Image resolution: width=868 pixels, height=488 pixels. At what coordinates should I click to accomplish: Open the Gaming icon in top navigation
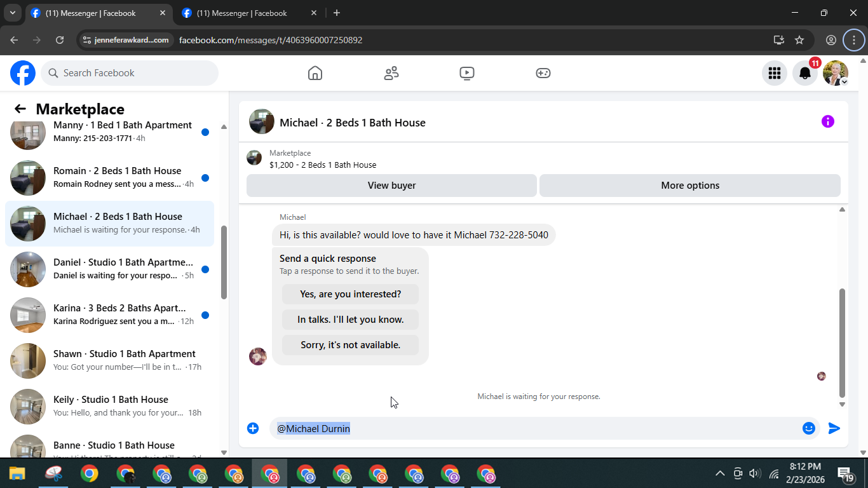(543, 73)
